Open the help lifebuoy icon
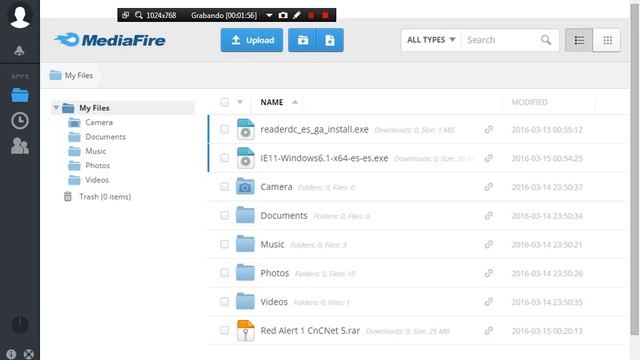Image resolution: width=640 pixels, height=360 pixels. coord(29,354)
